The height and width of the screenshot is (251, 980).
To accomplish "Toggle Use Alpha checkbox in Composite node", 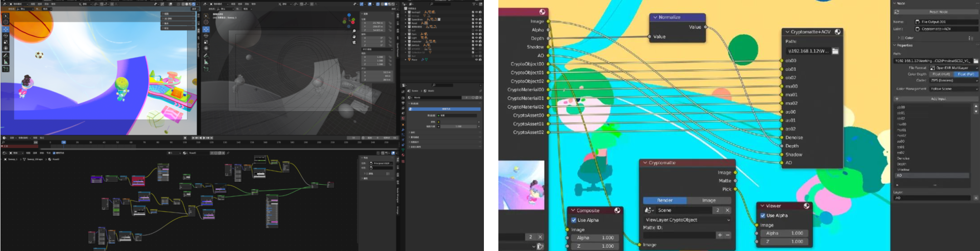I will tap(574, 220).
